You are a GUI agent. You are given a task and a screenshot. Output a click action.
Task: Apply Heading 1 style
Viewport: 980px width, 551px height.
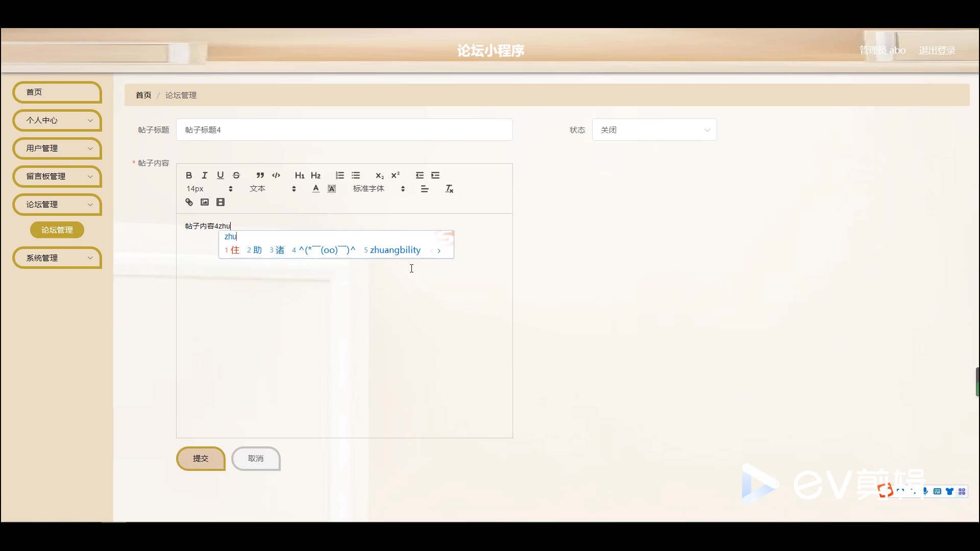[300, 175]
